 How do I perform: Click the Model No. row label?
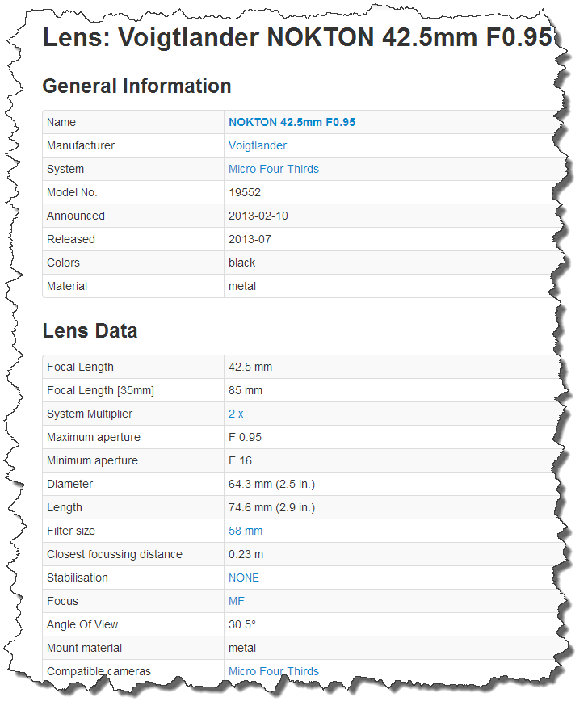72,192
